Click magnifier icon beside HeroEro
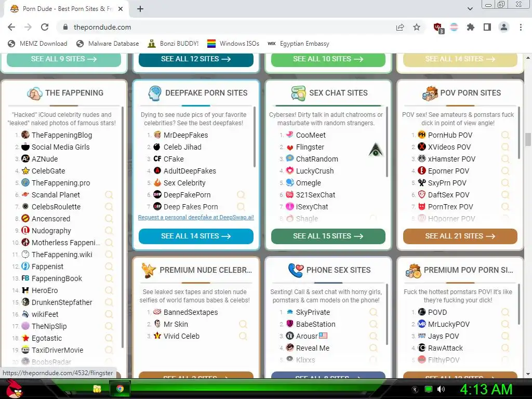 click(x=109, y=290)
